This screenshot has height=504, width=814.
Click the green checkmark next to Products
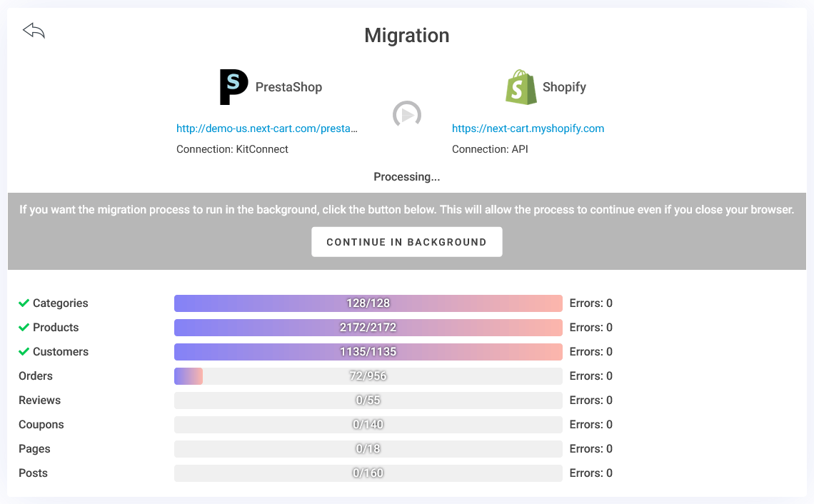click(24, 328)
